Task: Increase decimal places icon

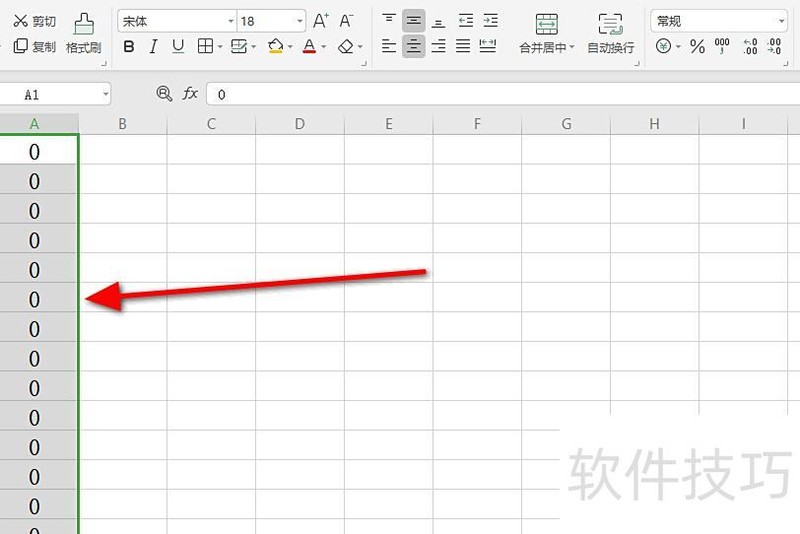Action: [750, 46]
